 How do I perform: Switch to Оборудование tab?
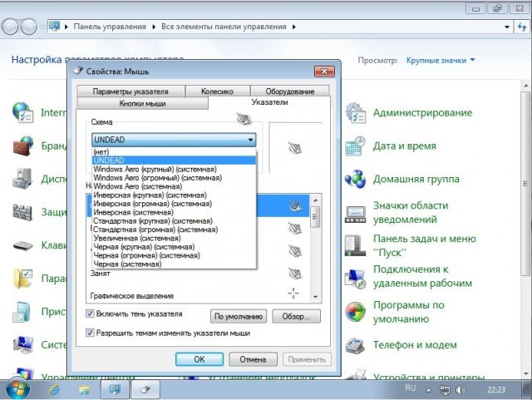coord(290,91)
